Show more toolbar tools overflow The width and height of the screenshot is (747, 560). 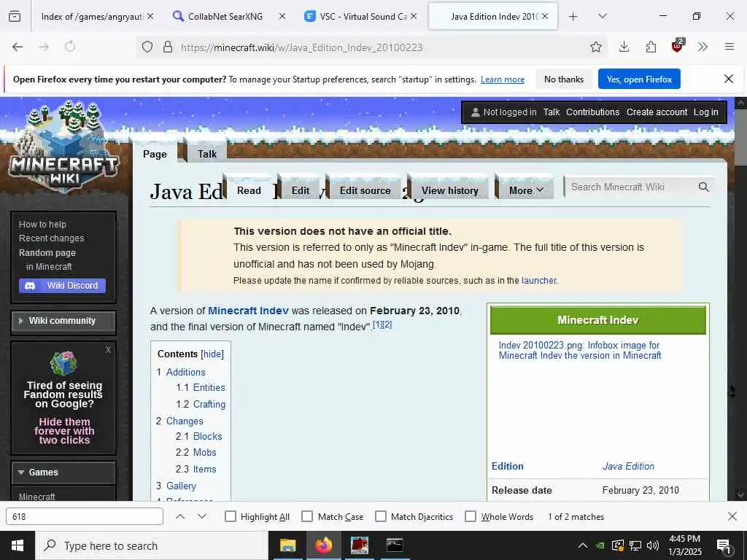click(703, 47)
